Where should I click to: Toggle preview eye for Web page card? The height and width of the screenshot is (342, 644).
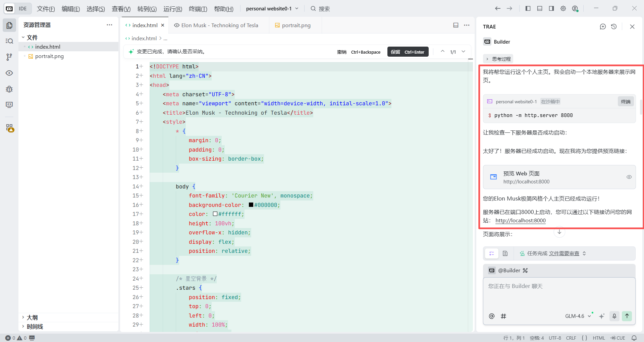(629, 177)
